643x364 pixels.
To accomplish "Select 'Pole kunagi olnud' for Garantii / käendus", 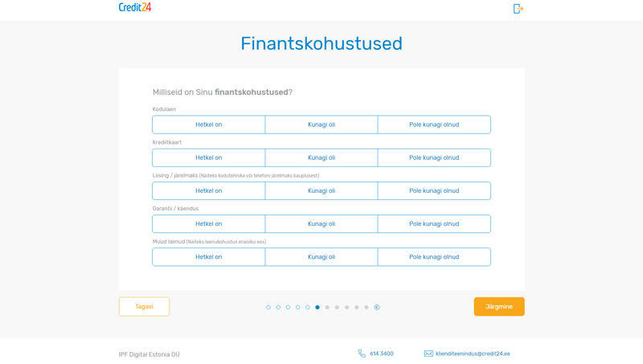I will tap(434, 224).
